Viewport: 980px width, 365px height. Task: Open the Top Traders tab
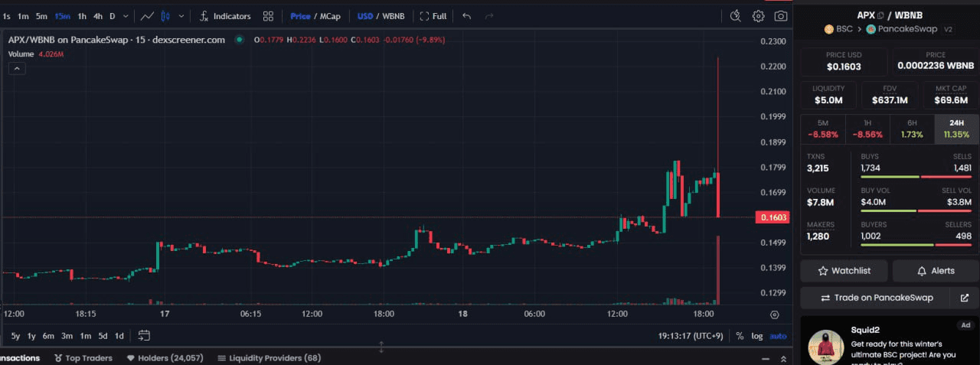pyautogui.click(x=83, y=358)
